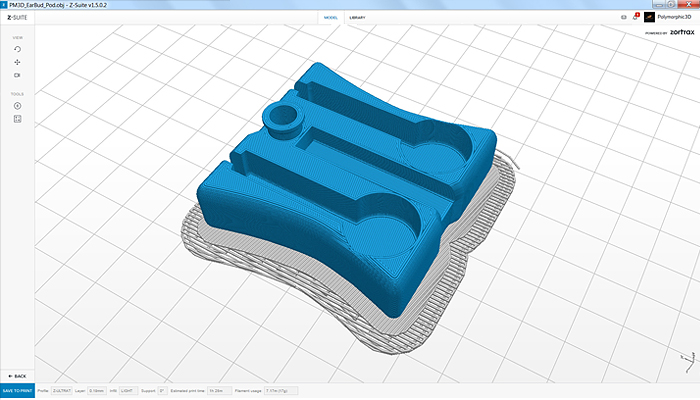
Task: Minimize the Z-Suite window
Action: 659,4
